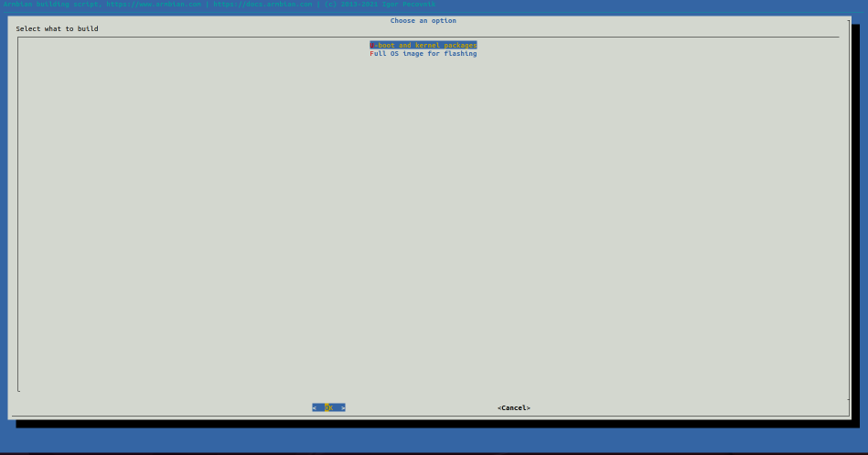Click the word 'packages' in first option
This screenshot has height=455, width=868.
[460, 45]
